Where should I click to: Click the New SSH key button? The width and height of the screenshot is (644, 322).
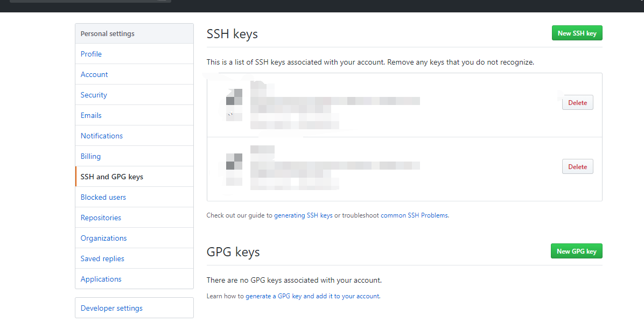click(x=577, y=33)
